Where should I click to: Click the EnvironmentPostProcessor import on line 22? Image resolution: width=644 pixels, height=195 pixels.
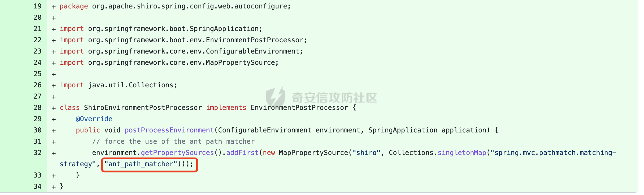pyautogui.click(x=183, y=40)
